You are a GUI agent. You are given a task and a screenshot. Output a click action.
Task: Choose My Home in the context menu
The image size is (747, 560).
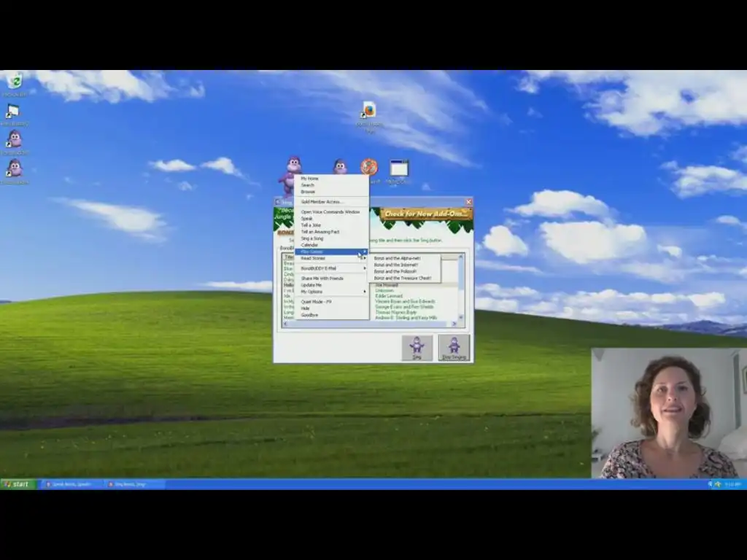pyautogui.click(x=332, y=178)
